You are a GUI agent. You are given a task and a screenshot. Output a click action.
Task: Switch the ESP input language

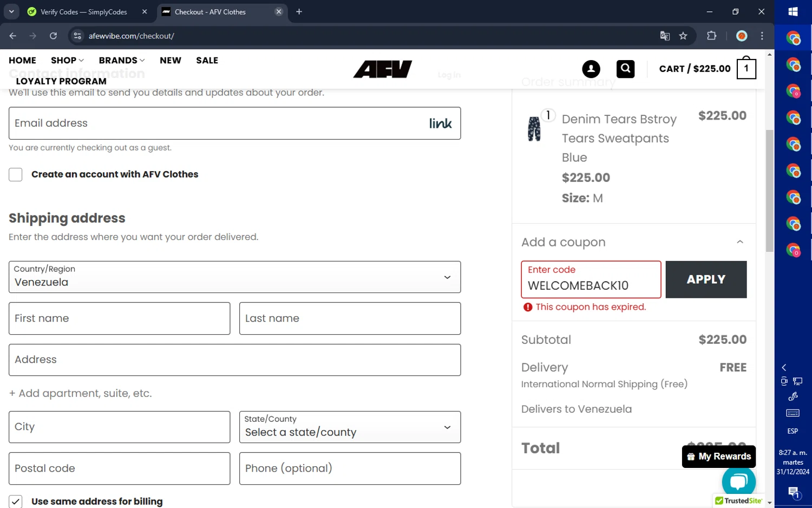click(x=793, y=431)
